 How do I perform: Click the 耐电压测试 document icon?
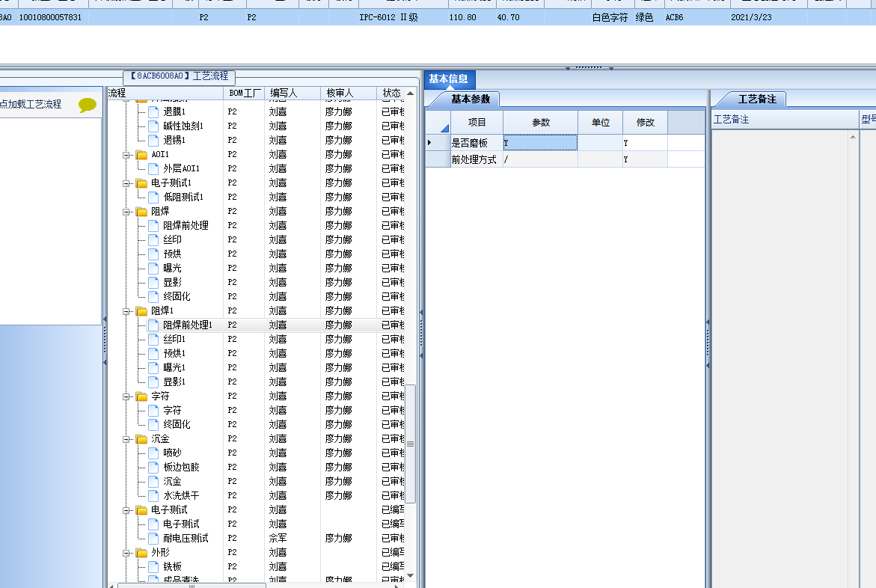coord(153,538)
